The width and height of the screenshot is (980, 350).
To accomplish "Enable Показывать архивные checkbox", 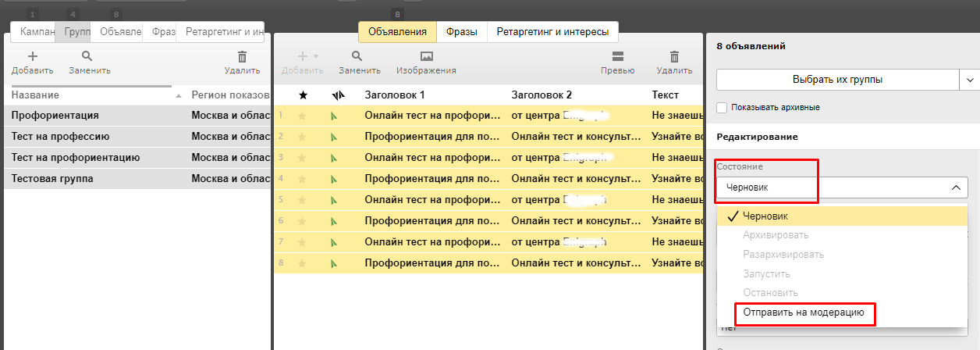I will (x=722, y=107).
